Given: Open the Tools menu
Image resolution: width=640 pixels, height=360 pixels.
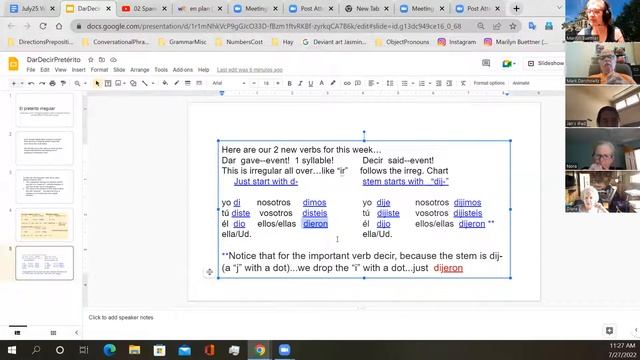Looking at the screenshot, I should pyautogui.click(x=161, y=70).
